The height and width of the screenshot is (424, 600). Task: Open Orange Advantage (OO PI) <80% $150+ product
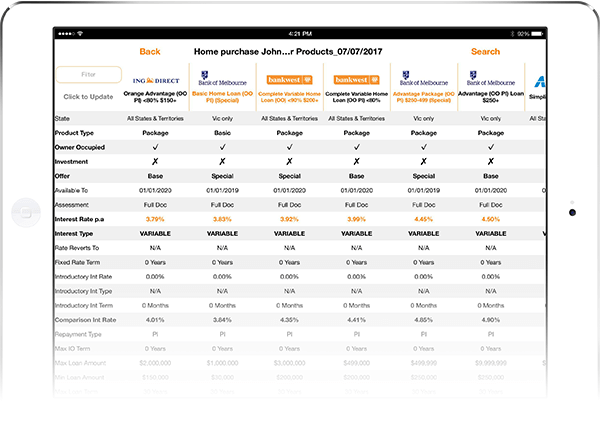(x=155, y=97)
